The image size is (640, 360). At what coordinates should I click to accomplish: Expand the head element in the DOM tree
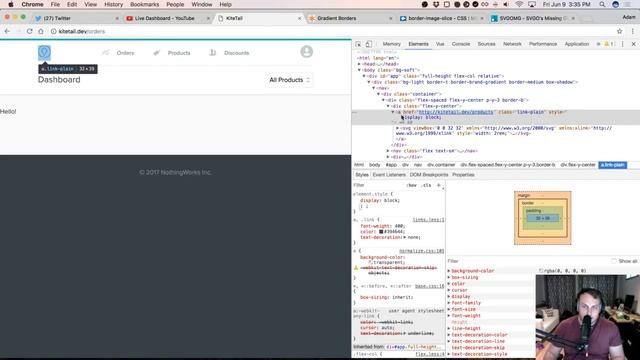click(x=359, y=64)
